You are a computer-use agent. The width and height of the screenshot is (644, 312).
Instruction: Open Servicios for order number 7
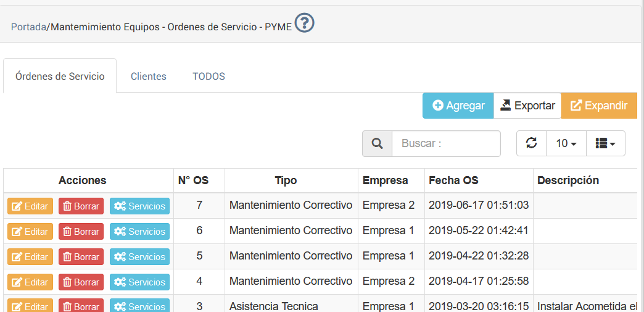[139, 206]
